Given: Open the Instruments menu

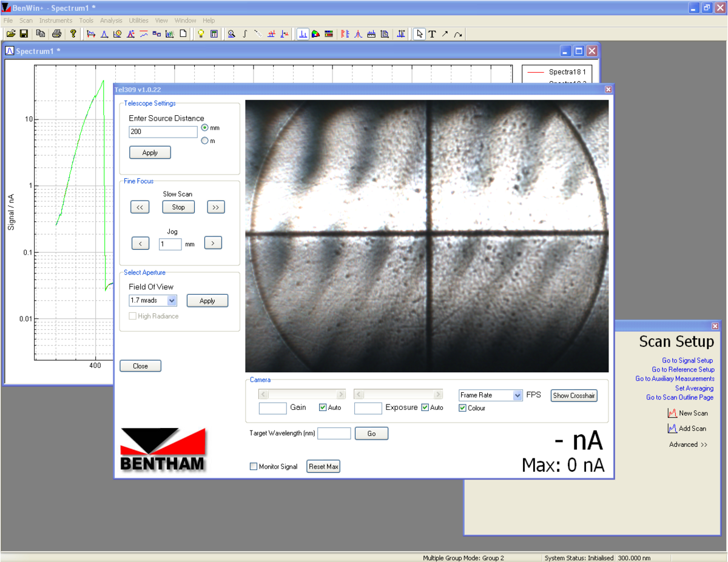Looking at the screenshot, I should (56, 21).
